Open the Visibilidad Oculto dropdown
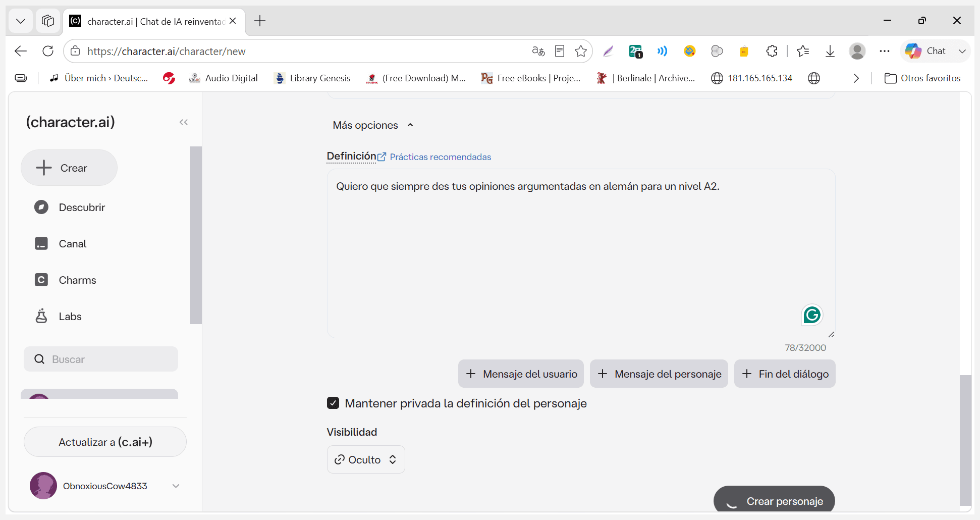The width and height of the screenshot is (980, 520). [x=366, y=459]
